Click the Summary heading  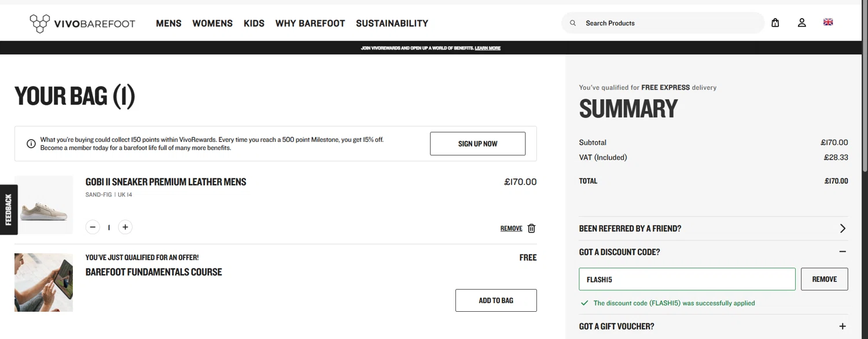coord(628,109)
